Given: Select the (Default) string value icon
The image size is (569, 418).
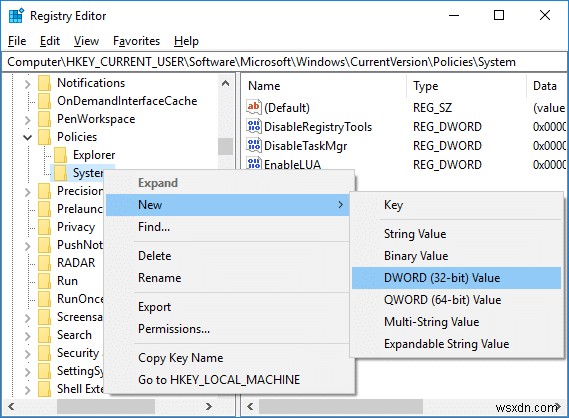Looking at the screenshot, I should click(254, 107).
